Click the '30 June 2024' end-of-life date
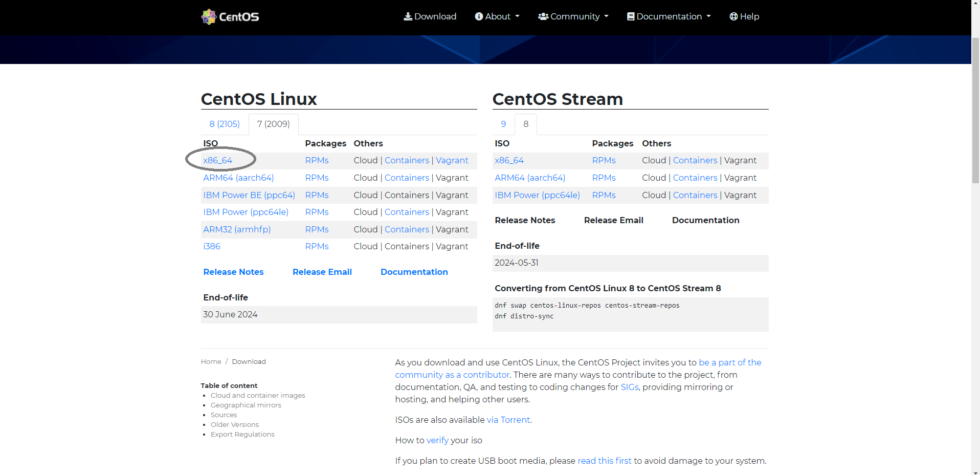This screenshot has width=980, height=475. [x=230, y=314]
